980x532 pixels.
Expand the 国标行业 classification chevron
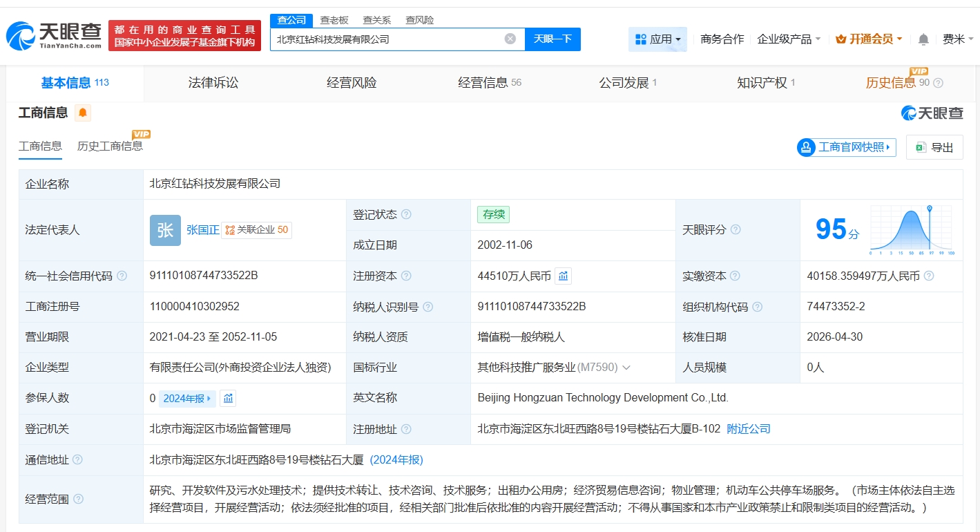coord(626,368)
